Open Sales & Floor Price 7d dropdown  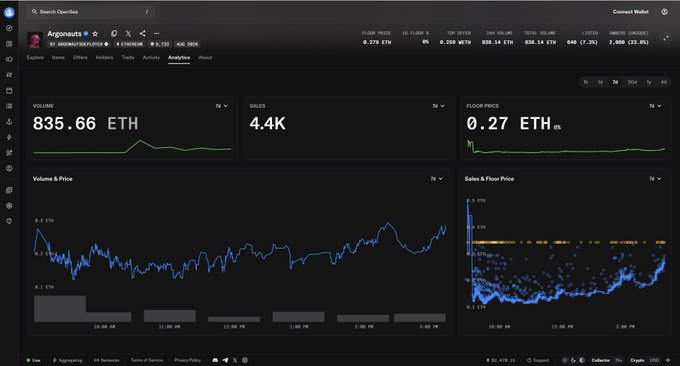click(655, 179)
